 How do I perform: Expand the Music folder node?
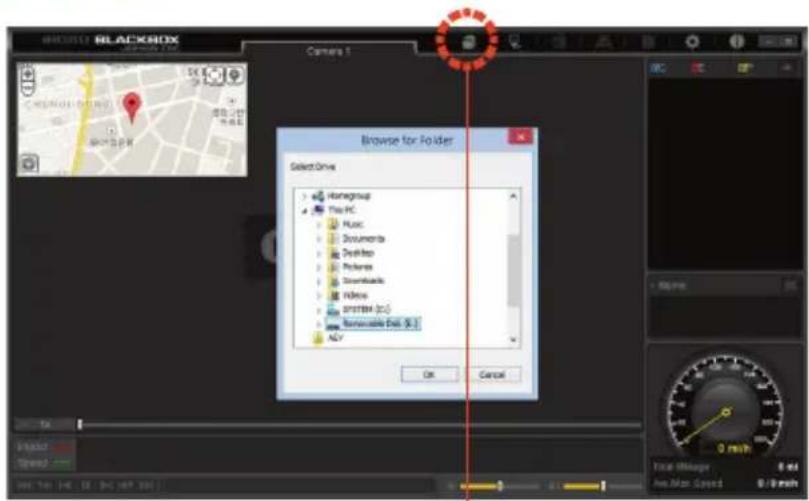point(319,224)
